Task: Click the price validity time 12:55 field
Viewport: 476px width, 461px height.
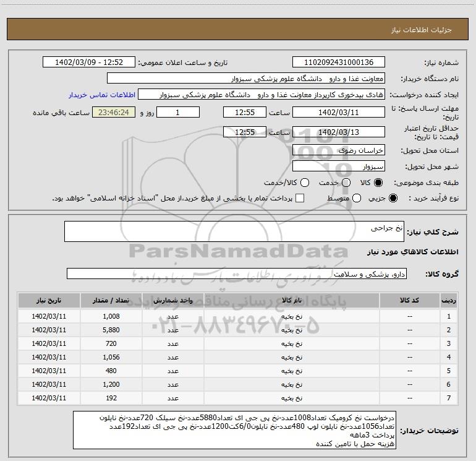Action: (245, 132)
